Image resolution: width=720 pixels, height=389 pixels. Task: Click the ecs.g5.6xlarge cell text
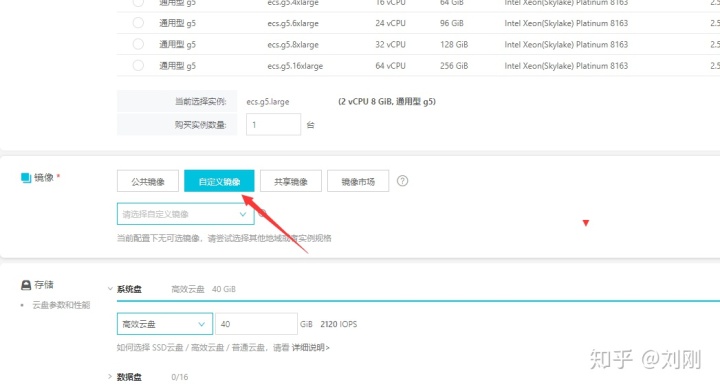[x=293, y=23]
